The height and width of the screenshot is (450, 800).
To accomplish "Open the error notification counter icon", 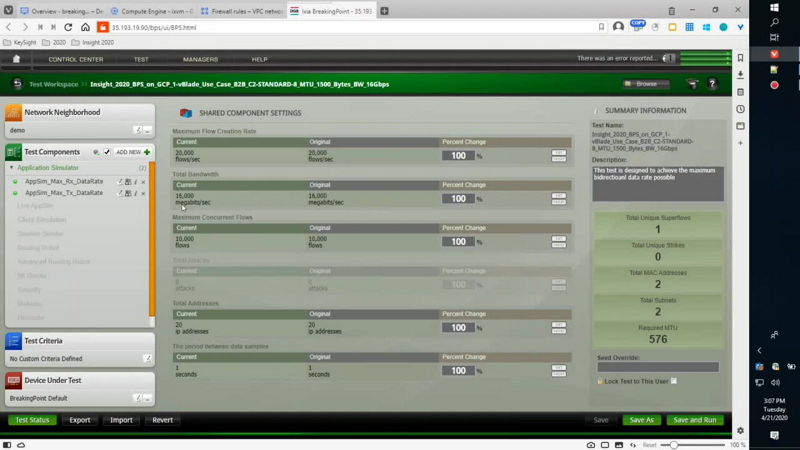I will [669, 58].
